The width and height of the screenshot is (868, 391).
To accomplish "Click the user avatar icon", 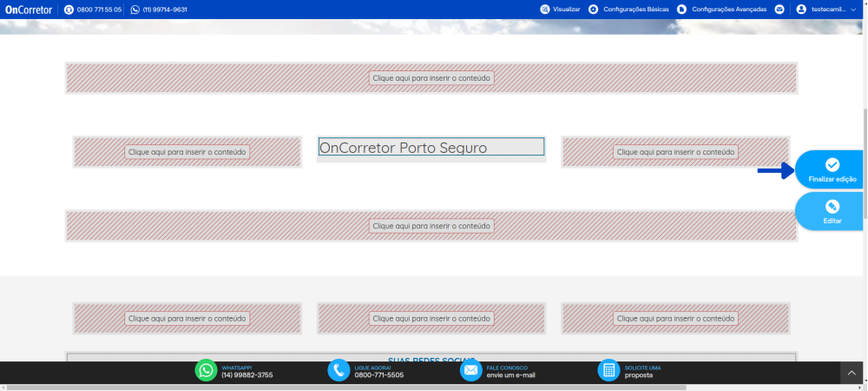I will (x=801, y=10).
